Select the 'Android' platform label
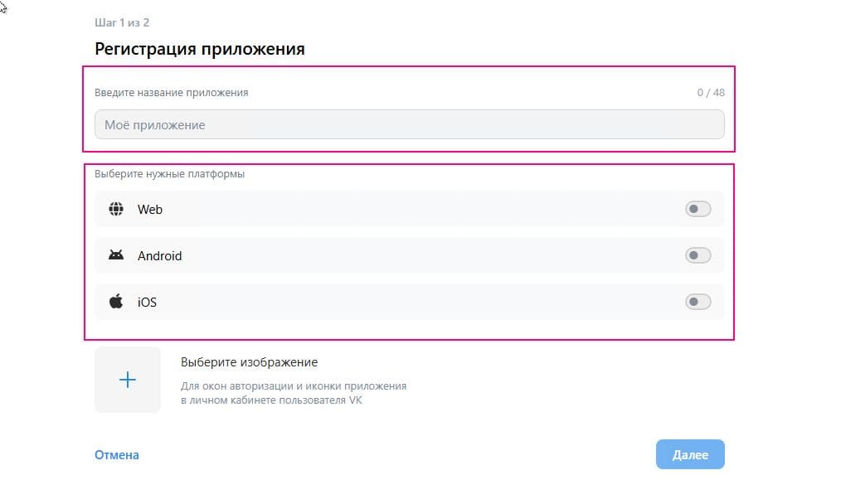Screen dimensions: 841x504 tap(159, 256)
